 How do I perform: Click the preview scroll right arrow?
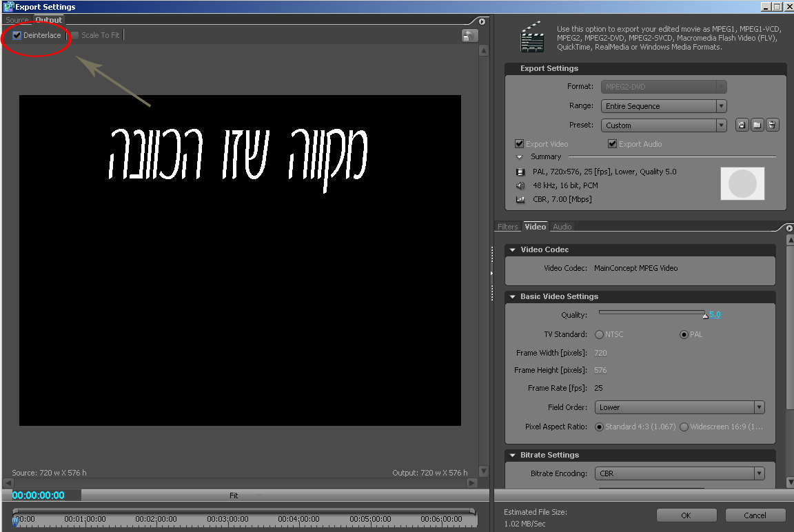pyautogui.click(x=472, y=483)
